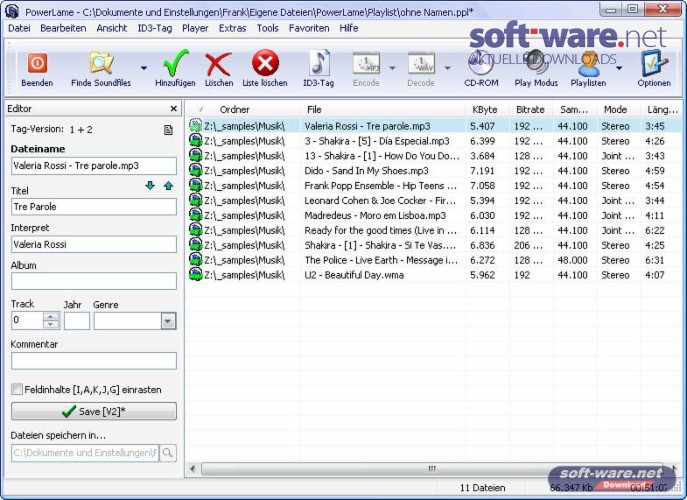Click file icon of Valeria Rossi row
Viewport: 687px width, 500px height.
click(195, 126)
